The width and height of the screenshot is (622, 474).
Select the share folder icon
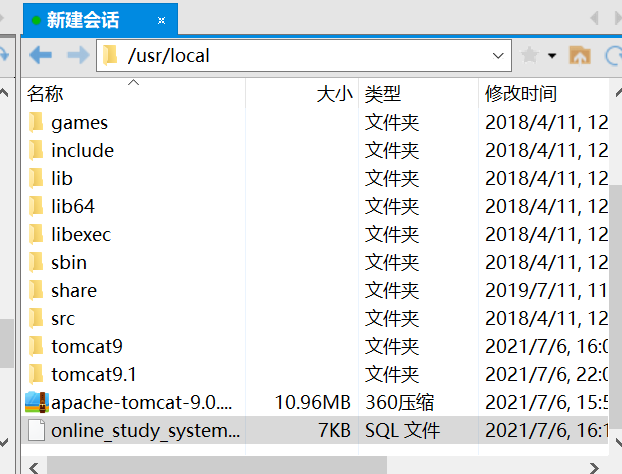tap(36, 290)
